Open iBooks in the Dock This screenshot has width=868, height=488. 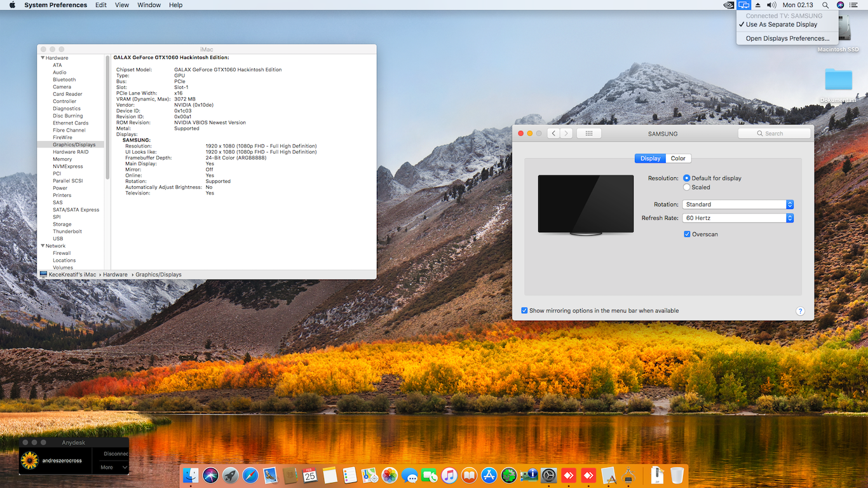[469, 475]
